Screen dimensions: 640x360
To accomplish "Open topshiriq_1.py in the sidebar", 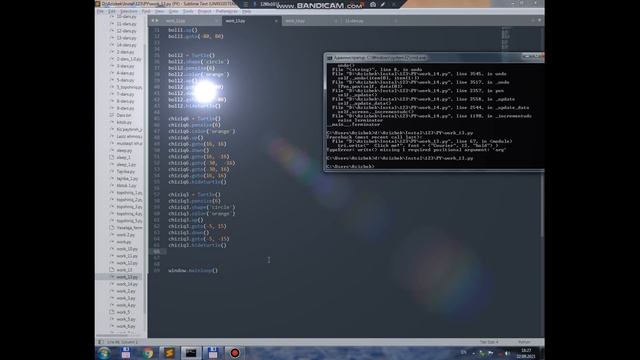I will click(x=129, y=193).
